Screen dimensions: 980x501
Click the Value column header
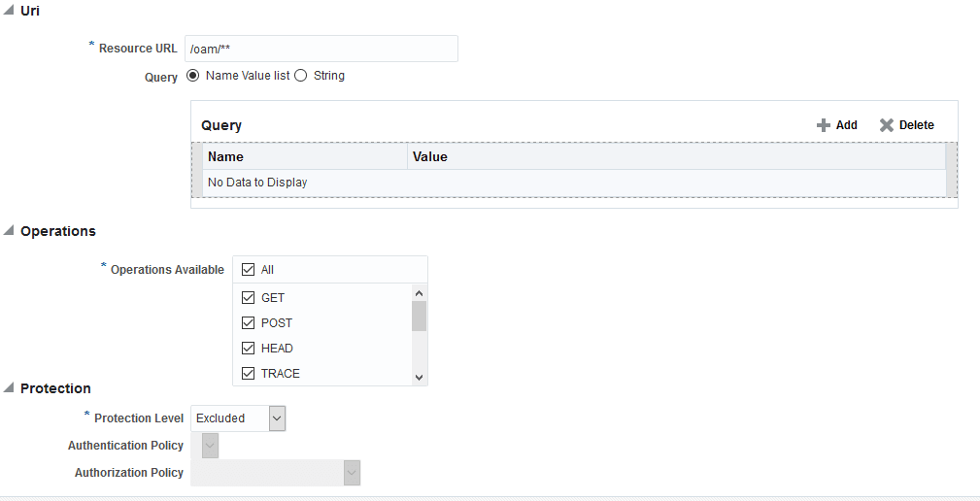click(676, 156)
